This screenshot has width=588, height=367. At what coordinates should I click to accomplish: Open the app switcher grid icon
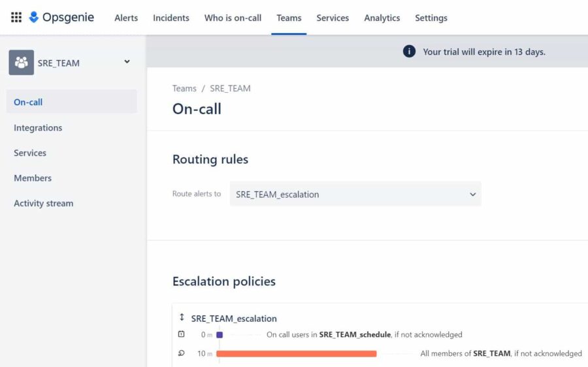16,17
